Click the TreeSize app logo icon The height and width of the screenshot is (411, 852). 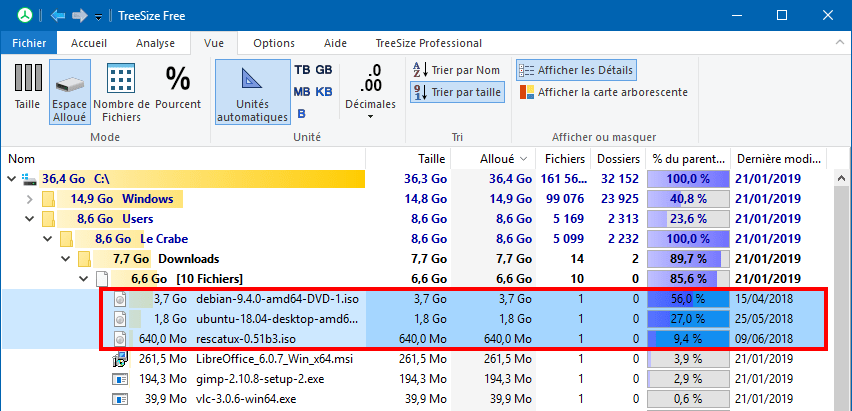coord(23,16)
